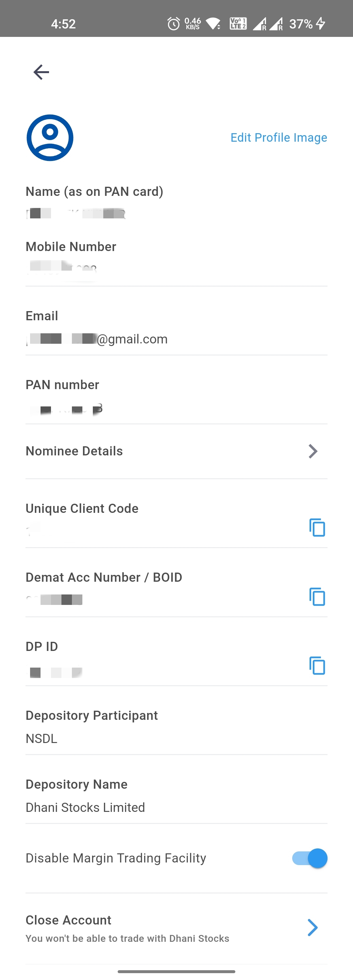This screenshot has height=980, width=353.
Task: Select the Close Account row title
Action: click(x=69, y=920)
